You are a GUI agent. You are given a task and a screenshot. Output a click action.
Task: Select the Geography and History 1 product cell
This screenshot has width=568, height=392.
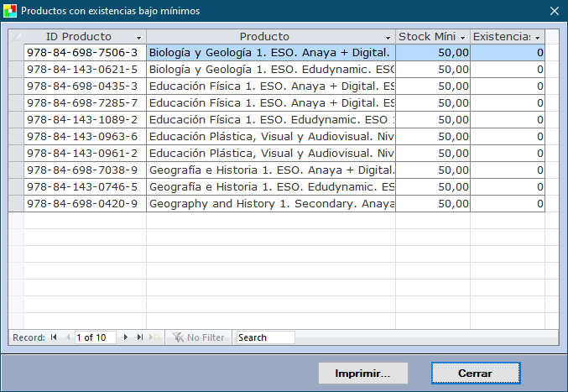click(270, 203)
